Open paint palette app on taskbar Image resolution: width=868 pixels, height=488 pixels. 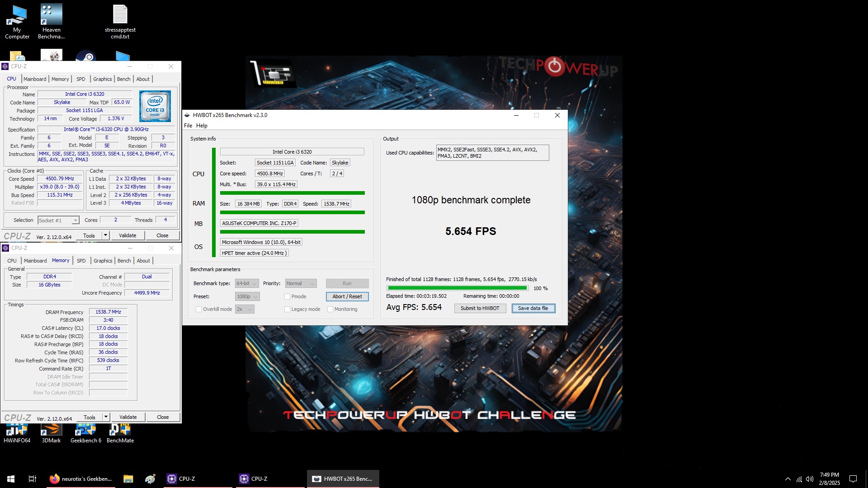coord(150,479)
